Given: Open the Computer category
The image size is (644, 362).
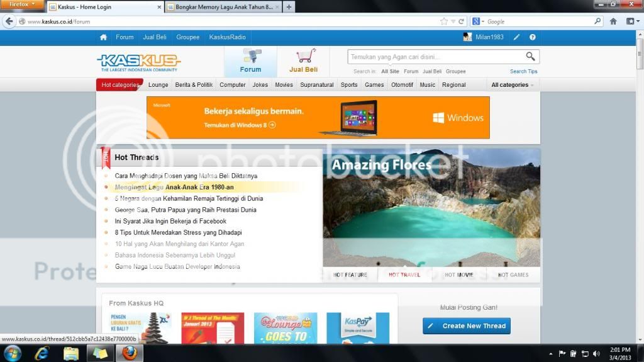Looking at the screenshot, I should click(x=233, y=85).
